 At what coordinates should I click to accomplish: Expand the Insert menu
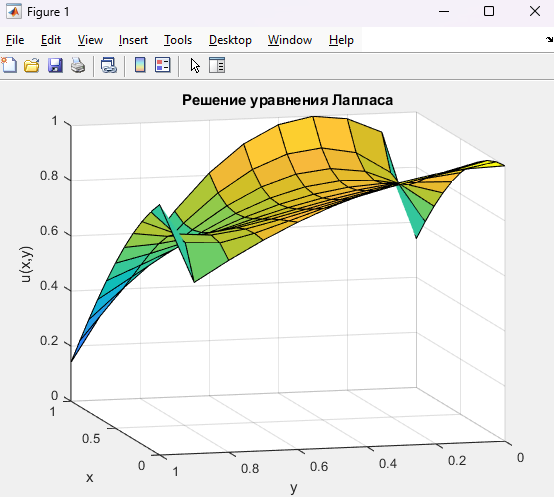coord(133,40)
